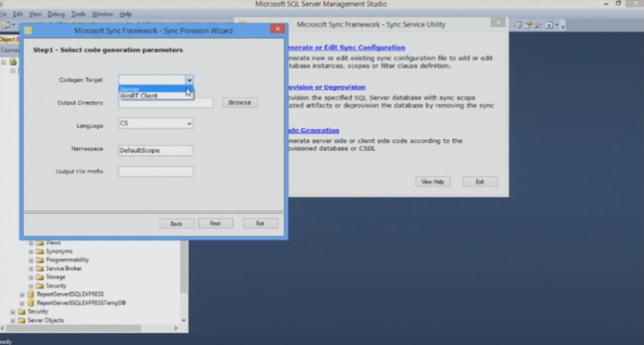Restore down the Management Studio window

(x=618, y=3)
